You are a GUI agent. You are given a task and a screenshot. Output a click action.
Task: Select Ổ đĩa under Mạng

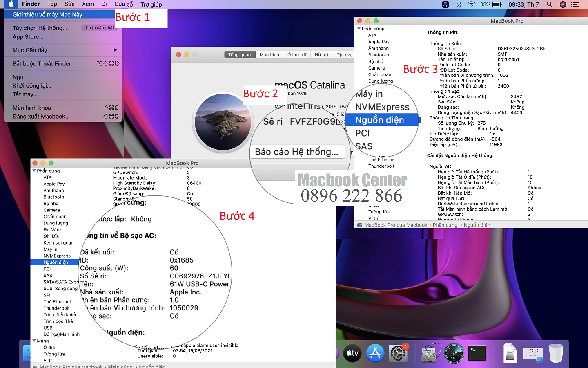[x=49, y=347]
